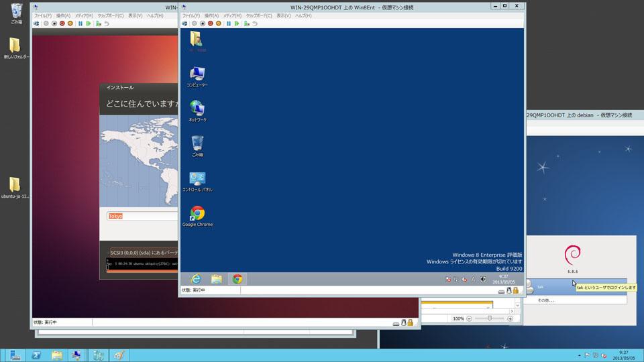Open 操作(A) menu in Ubuntu VM window
Image resolution: width=644 pixels, height=362 pixels.
point(64,15)
